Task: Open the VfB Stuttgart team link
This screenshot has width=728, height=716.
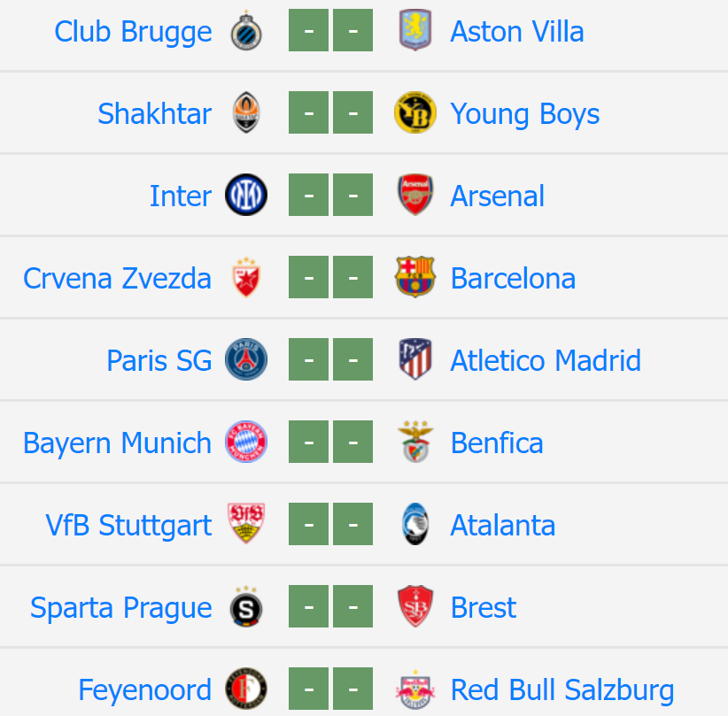Action: click(x=128, y=526)
